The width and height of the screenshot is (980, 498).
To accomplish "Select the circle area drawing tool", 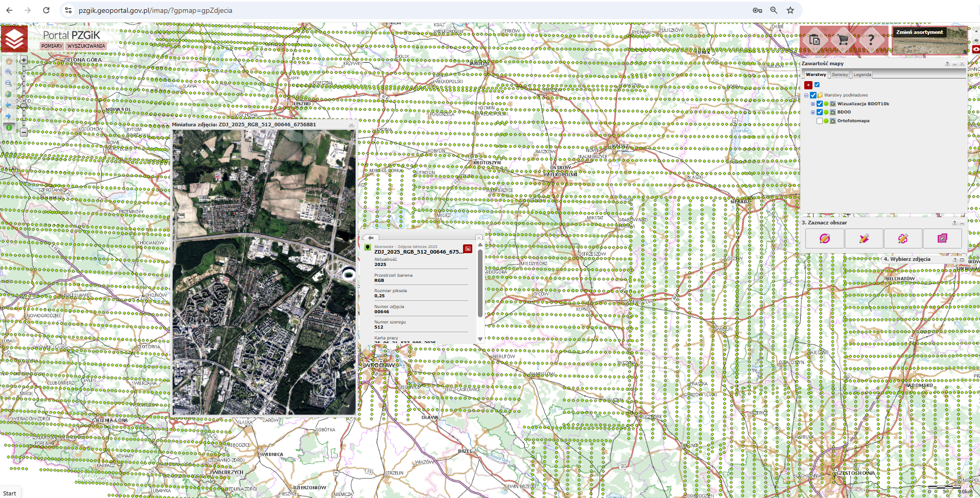I will coord(824,238).
